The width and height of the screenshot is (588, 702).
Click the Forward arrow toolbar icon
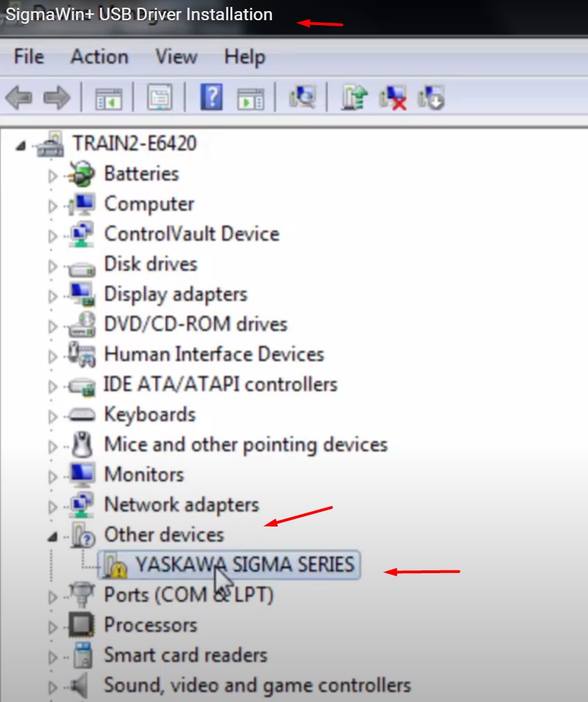(x=56, y=97)
